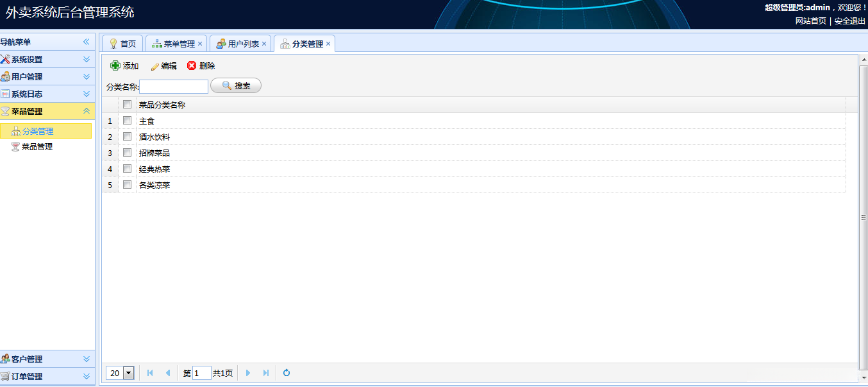Click the people icon beside 用户管理

pos(5,76)
